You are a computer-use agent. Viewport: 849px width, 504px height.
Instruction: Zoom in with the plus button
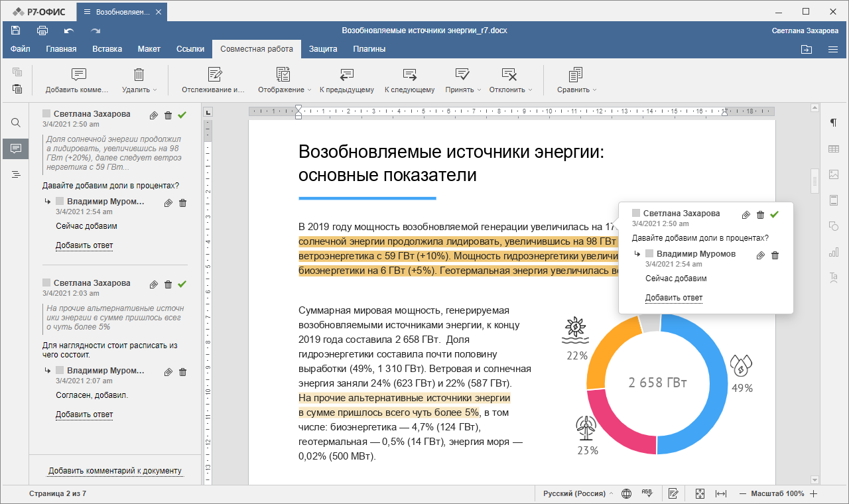tap(814, 493)
